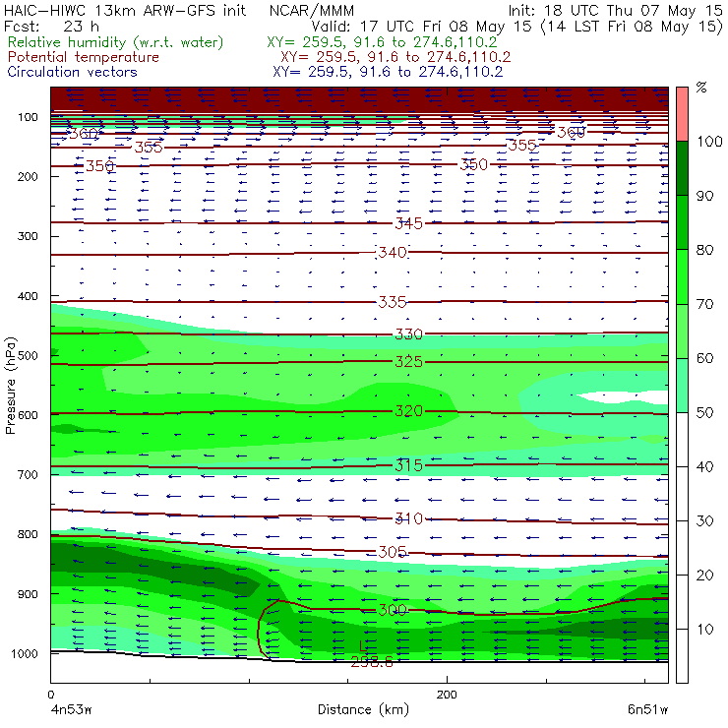Click the 300 contour label

click(x=393, y=610)
